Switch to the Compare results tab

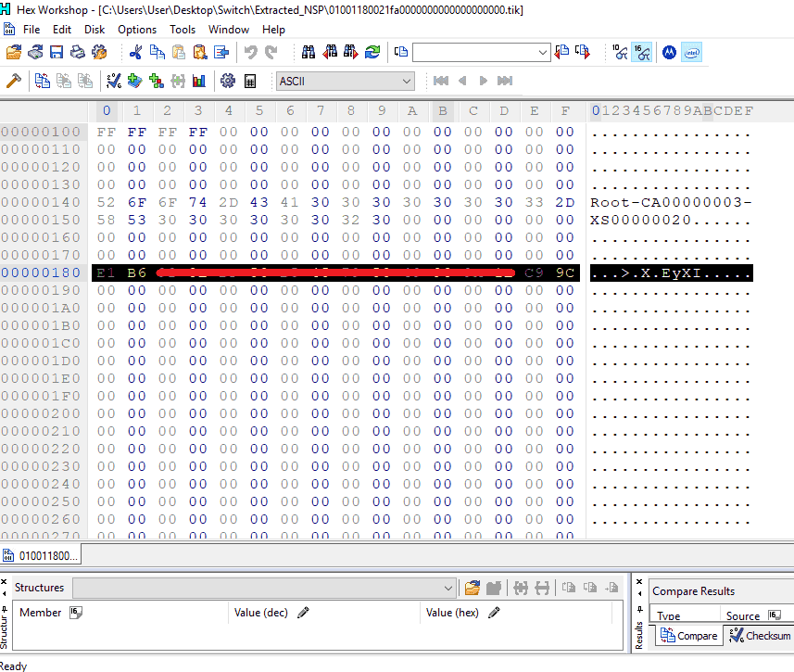coord(689,636)
